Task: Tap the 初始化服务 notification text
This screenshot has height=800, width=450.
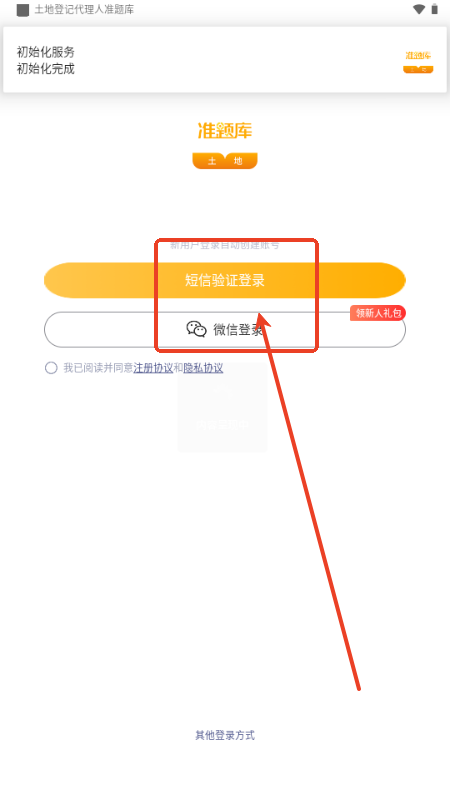Action: pos(45,52)
